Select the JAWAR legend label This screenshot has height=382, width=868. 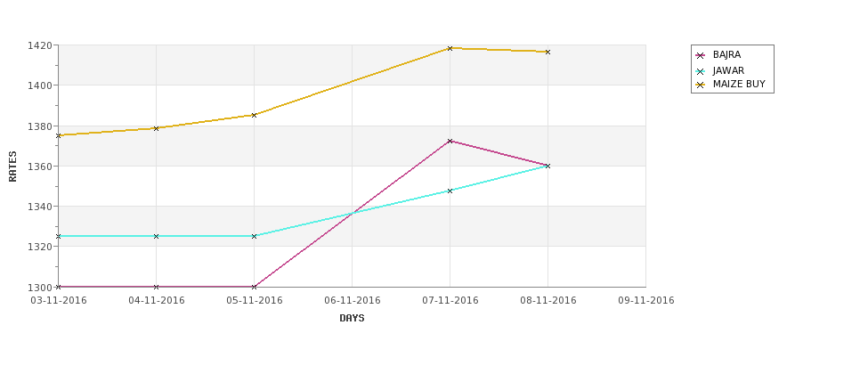pos(728,71)
